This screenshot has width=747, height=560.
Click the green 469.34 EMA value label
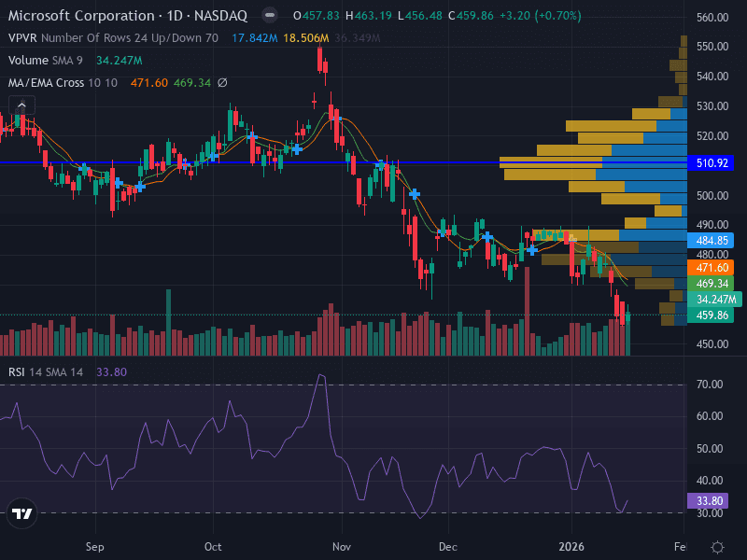point(712,284)
